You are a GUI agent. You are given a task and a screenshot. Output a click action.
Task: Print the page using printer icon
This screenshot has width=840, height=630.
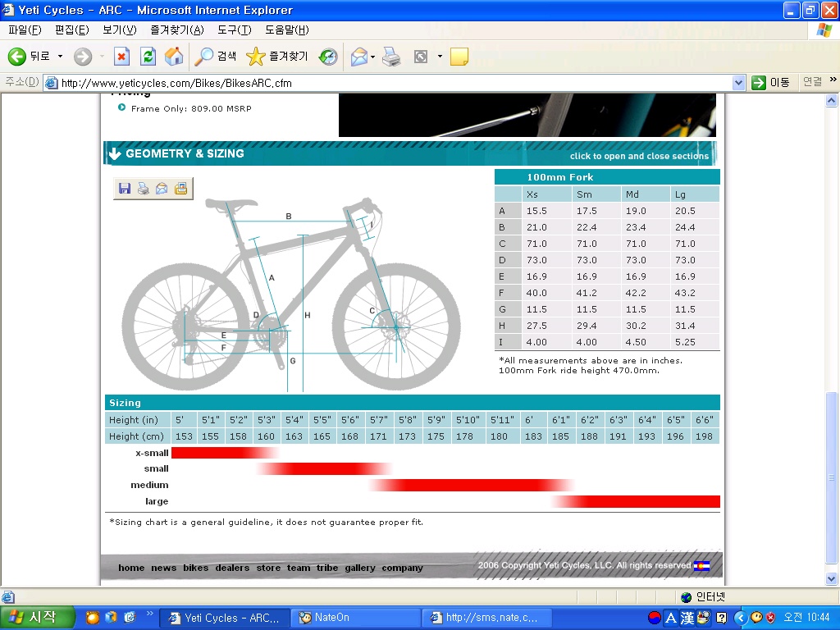point(391,57)
